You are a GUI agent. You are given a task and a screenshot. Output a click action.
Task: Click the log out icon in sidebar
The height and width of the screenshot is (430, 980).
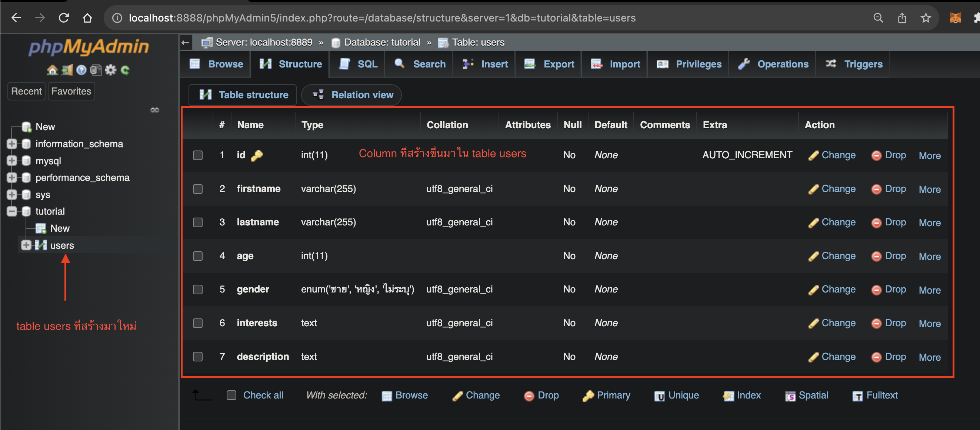67,70
